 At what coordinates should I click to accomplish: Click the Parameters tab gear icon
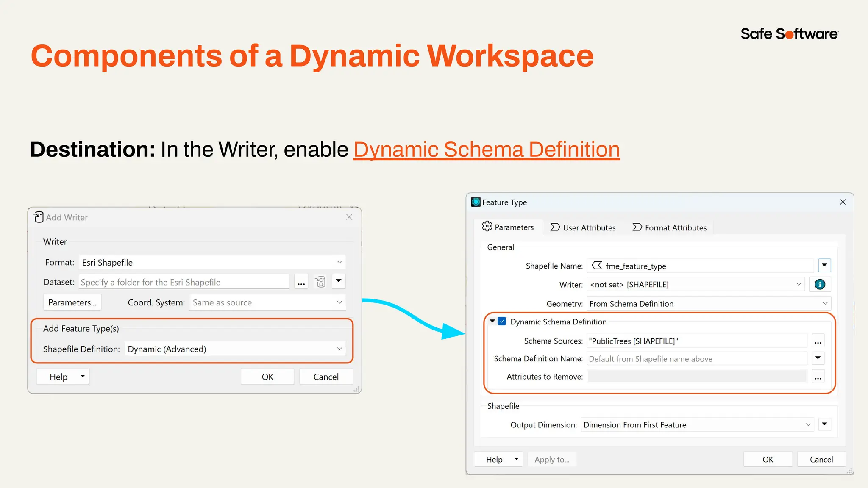487,227
